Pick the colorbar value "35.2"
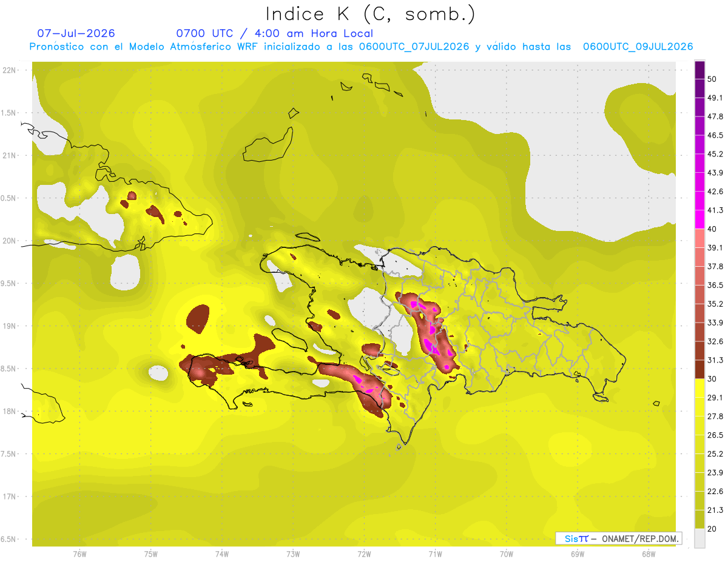728x562 pixels. coord(715,304)
